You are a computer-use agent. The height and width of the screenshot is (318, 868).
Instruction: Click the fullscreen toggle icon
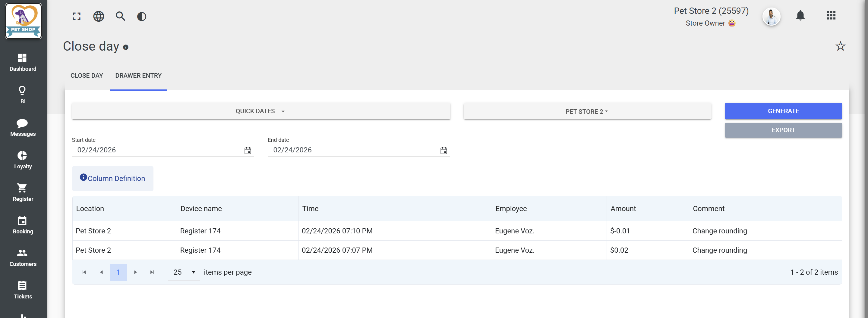point(77,16)
